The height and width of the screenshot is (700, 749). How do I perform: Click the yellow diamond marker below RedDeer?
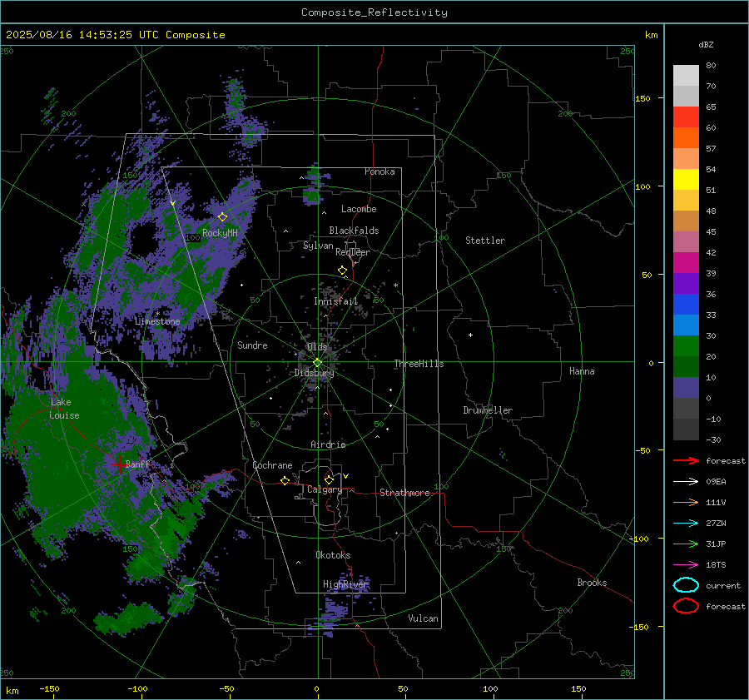[342, 271]
